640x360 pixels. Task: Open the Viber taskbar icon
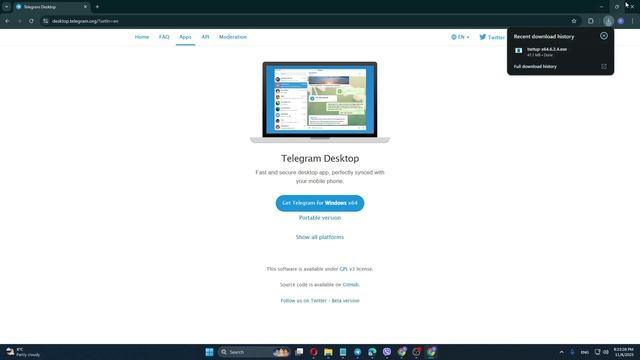[387, 352]
